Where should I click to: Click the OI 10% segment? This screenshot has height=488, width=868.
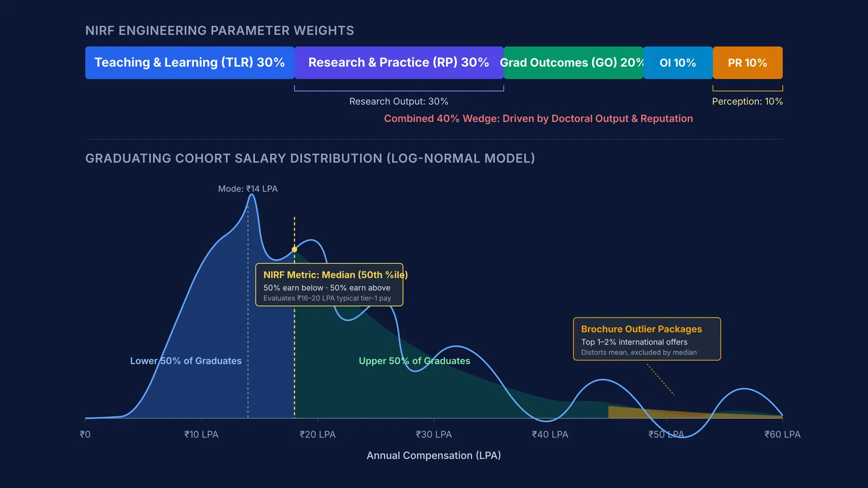click(x=678, y=63)
